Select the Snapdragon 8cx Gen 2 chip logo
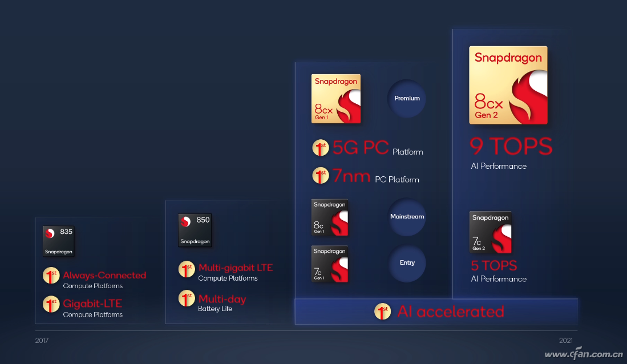Image resolution: width=627 pixels, height=364 pixels. 508,85
